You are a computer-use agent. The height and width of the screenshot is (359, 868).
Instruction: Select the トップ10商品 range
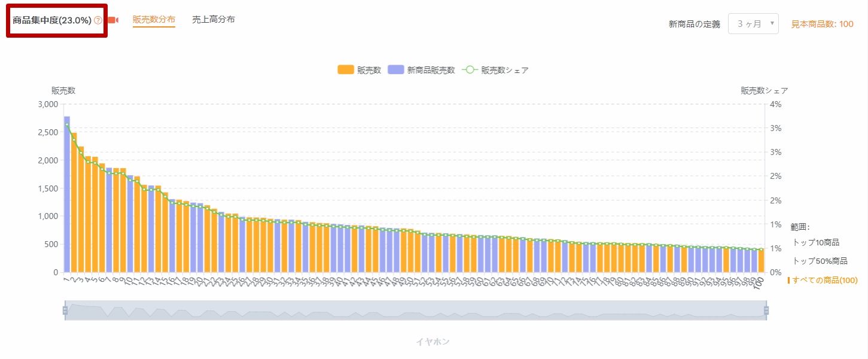coord(816,242)
